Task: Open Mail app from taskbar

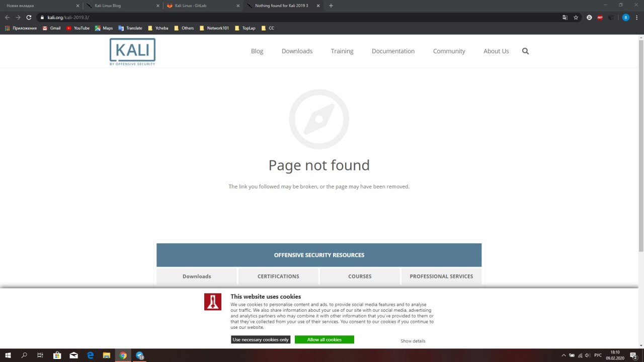Action: [x=74, y=355]
